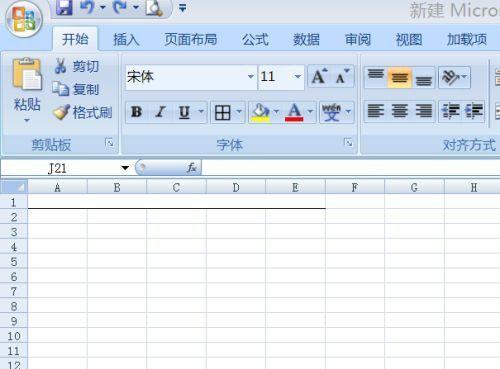Expand the borders dropdown arrow
This screenshot has height=369, width=500.
point(239,112)
